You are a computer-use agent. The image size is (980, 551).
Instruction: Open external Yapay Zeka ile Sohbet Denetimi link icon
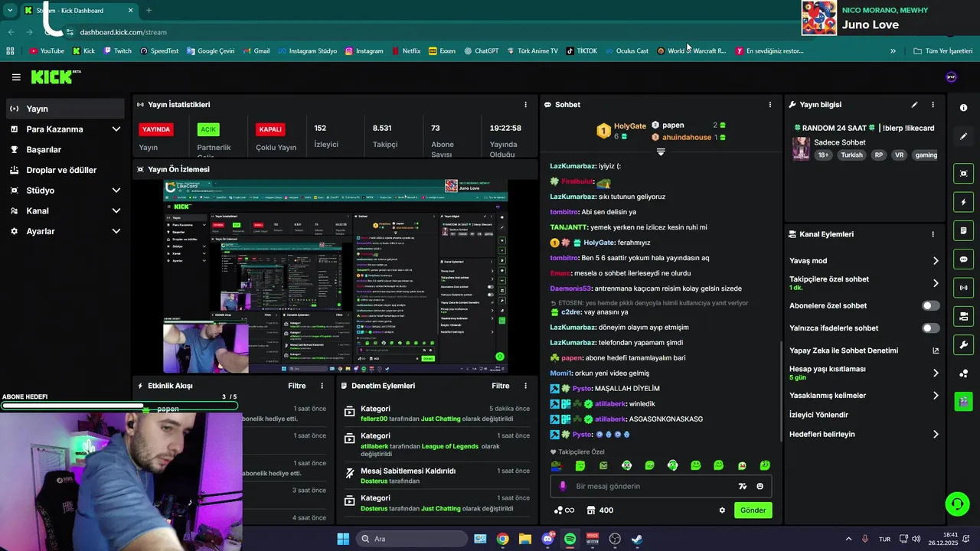(936, 350)
